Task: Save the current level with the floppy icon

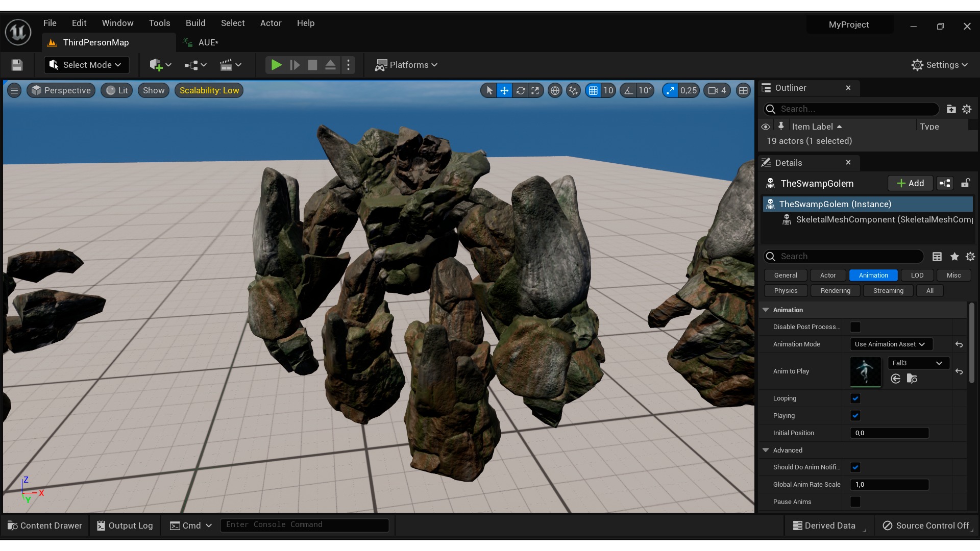Action: click(x=17, y=65)
